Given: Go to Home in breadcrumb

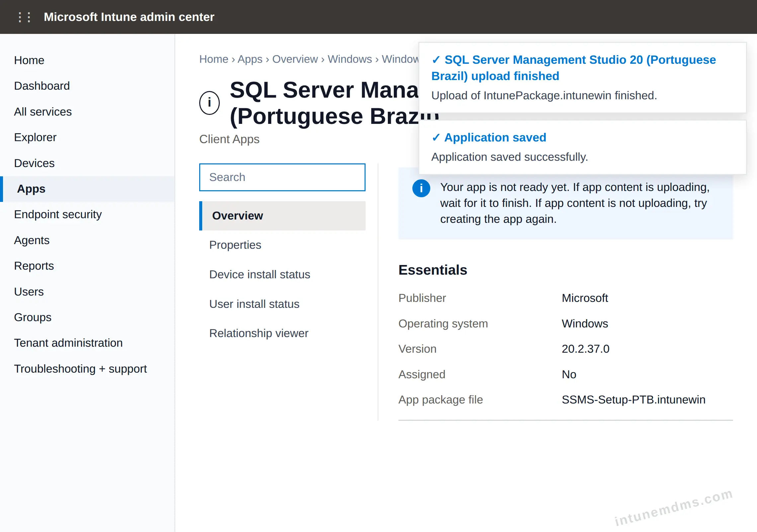Looking at the screenshot, I should tap(214, 59).
